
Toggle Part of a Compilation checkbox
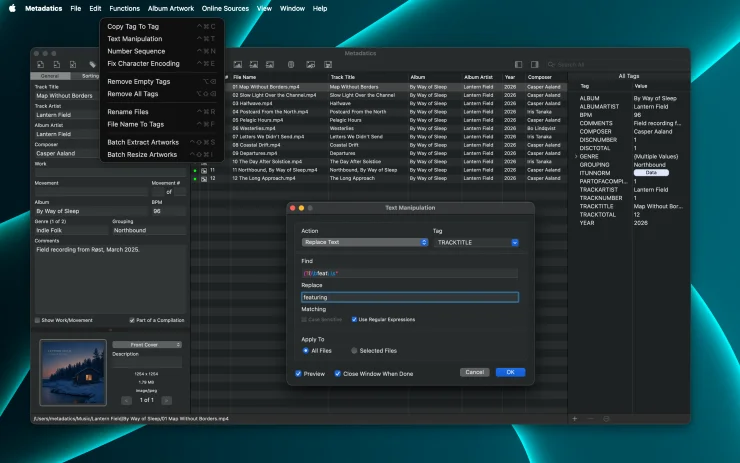point(132,320)
